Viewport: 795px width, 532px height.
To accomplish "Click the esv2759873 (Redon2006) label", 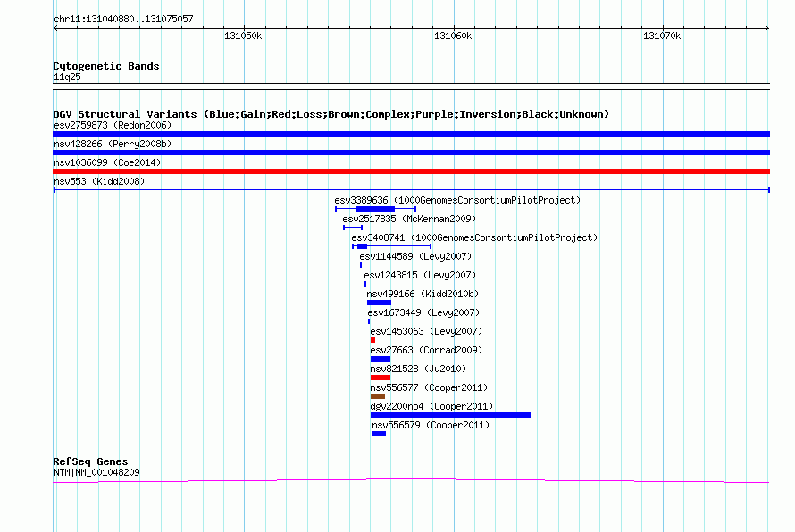I will click(113, 125).
